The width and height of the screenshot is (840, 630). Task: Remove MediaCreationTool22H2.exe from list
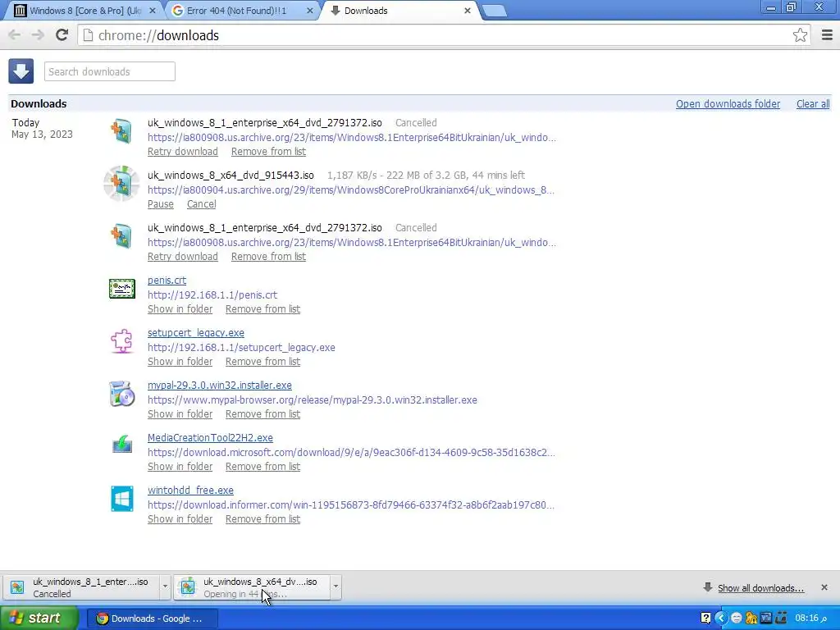coord(262,467)
